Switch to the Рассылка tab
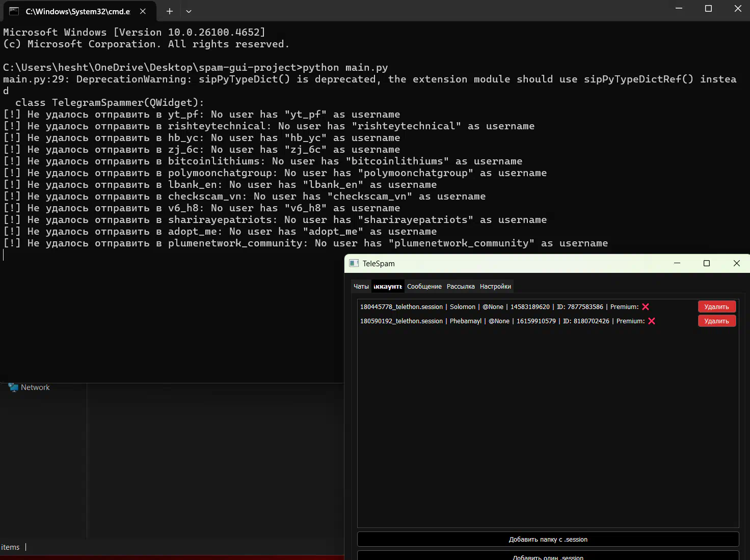The width and height of the screenshot is (750, 560). coord(461,287)
